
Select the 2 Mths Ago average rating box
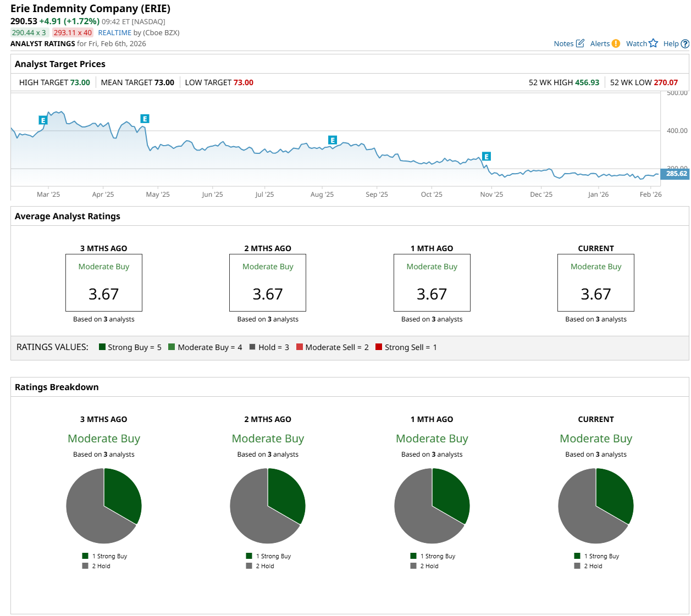(x=268, y=282)
